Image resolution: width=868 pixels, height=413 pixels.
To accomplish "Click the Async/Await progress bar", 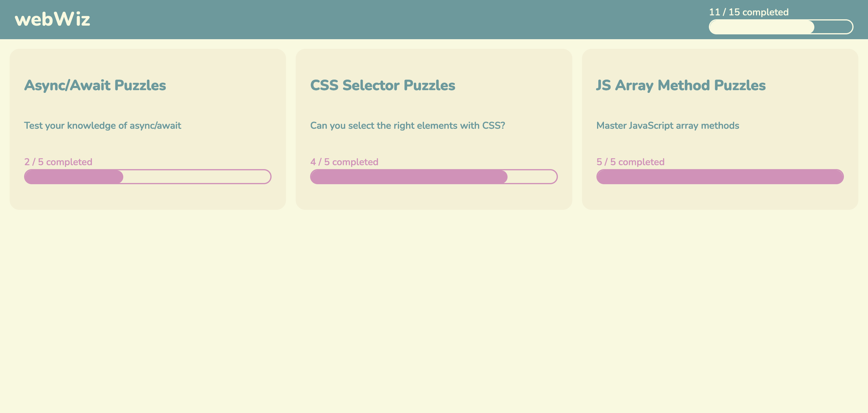I will (x=148, y=176).
